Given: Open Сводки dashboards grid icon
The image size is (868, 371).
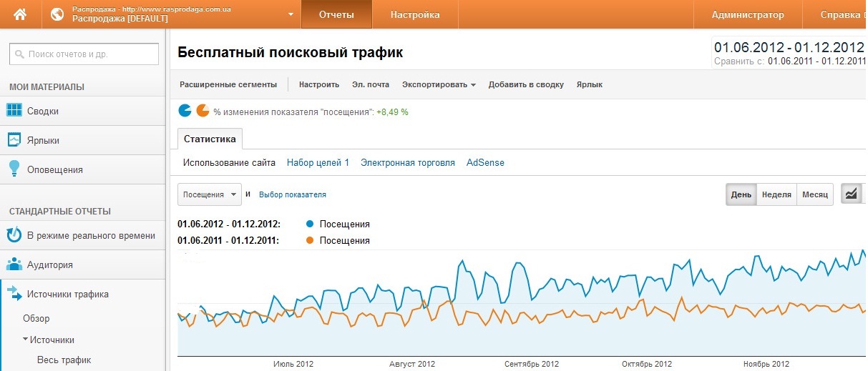Looking at the screenshot, I should tap(14, 111).
